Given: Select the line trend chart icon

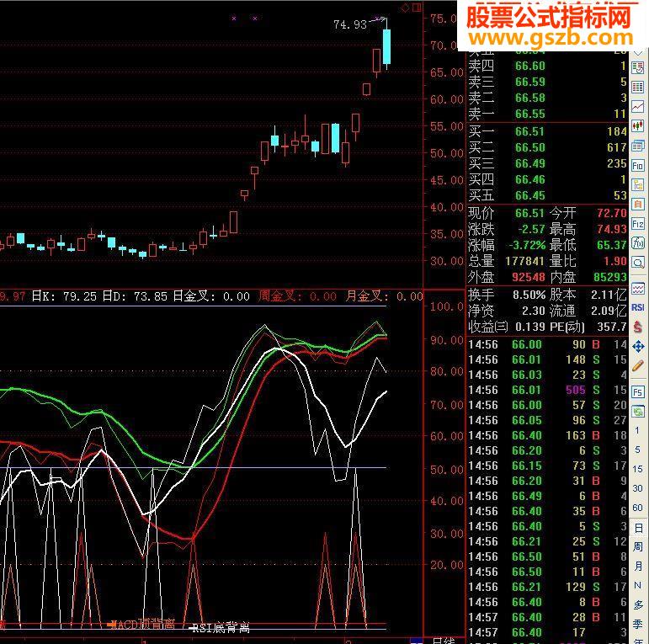Looking at the screenshot, I should 638,106.
